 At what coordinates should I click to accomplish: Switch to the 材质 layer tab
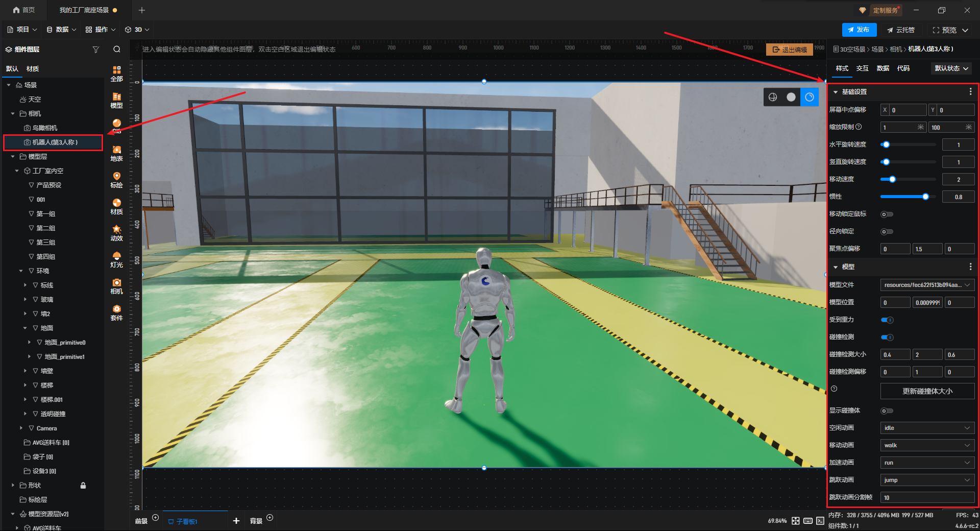(33, 69)
